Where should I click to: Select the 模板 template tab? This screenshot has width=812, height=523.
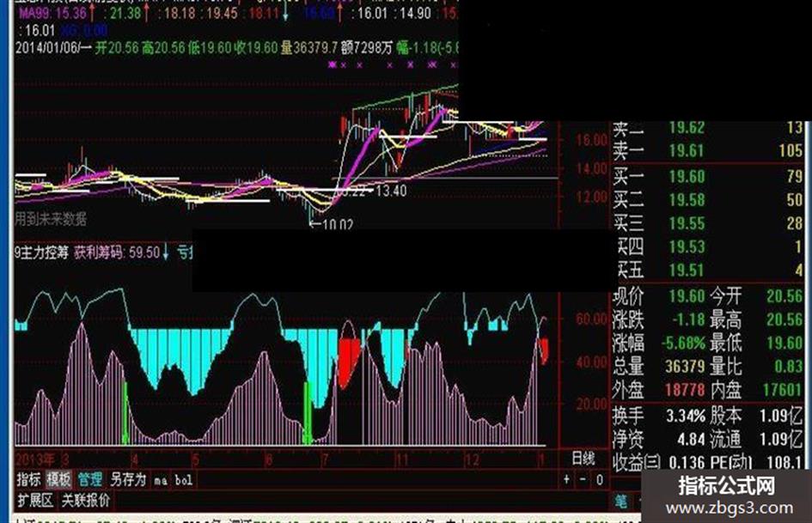coord(59,479)
